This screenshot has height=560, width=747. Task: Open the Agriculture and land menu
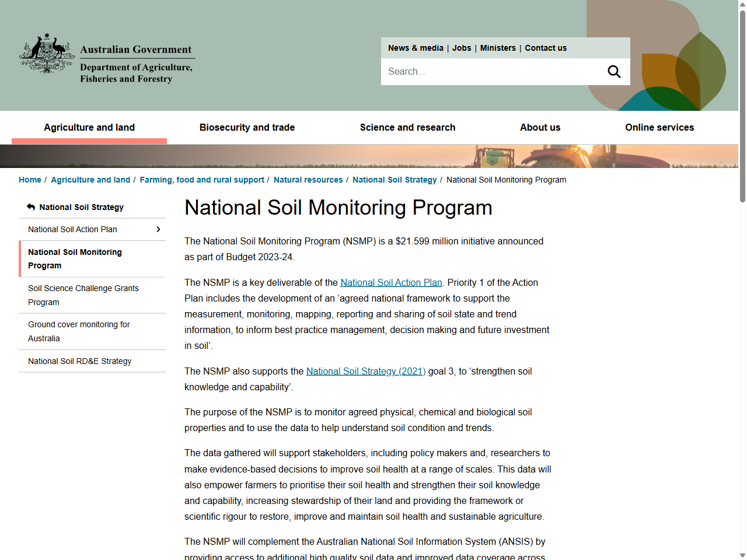point(89,127)
